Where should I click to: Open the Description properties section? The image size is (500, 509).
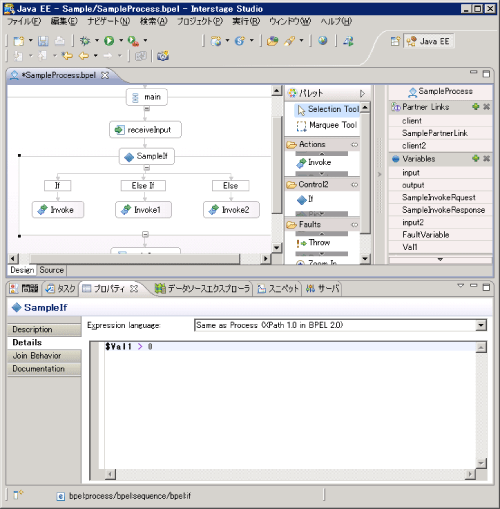coord(44,330)
